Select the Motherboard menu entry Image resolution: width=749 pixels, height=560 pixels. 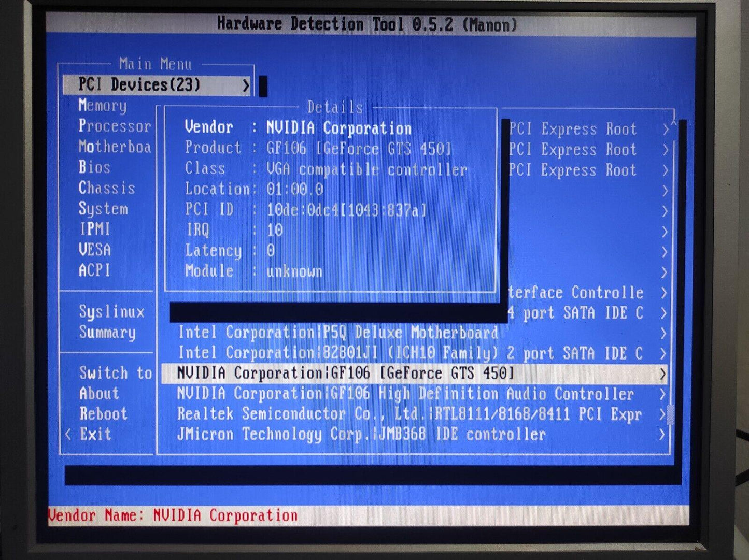click(115, 147)
